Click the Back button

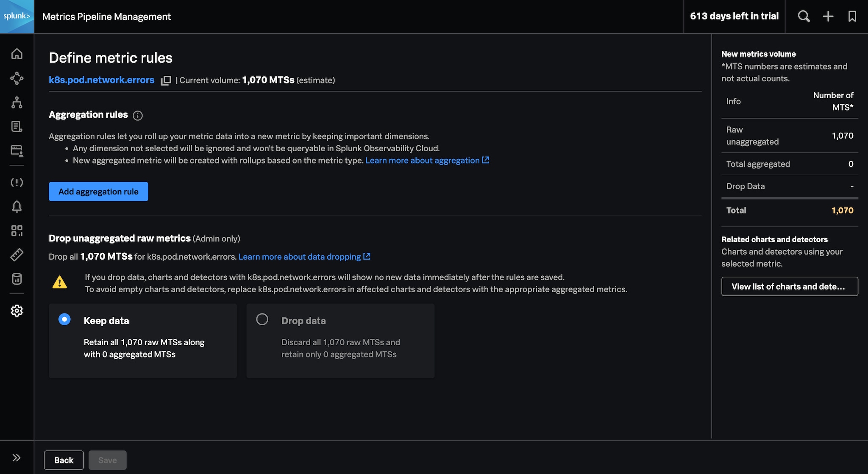pyautogui.click(x=63, y=460)
